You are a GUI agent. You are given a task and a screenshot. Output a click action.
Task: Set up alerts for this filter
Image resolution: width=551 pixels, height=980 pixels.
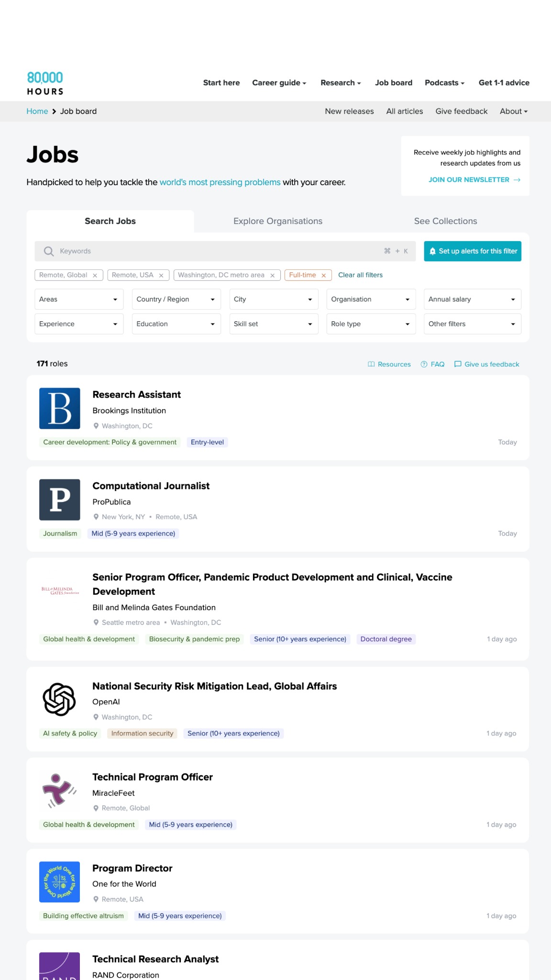[x=473, y=251]
